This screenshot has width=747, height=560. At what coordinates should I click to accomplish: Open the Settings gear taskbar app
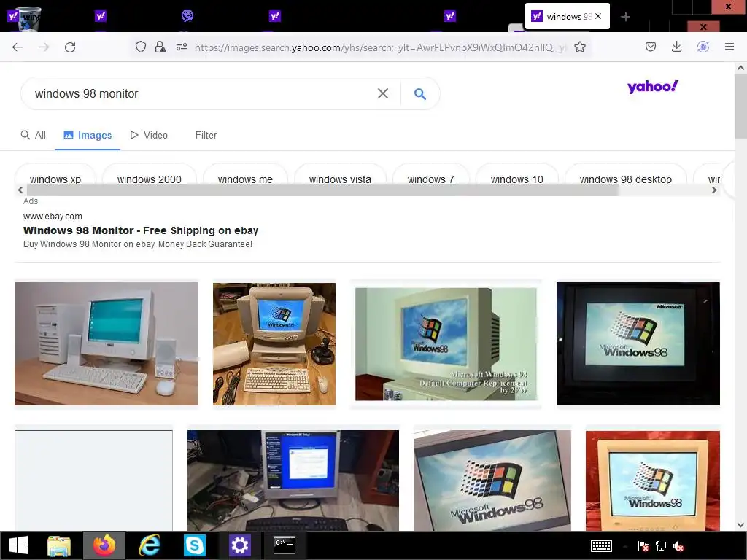(239, 545)
